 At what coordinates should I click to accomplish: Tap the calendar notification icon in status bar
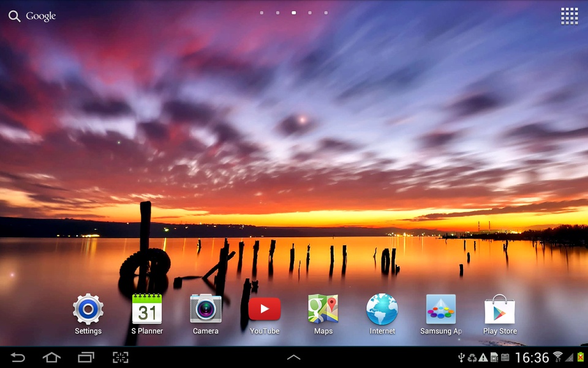505,358
